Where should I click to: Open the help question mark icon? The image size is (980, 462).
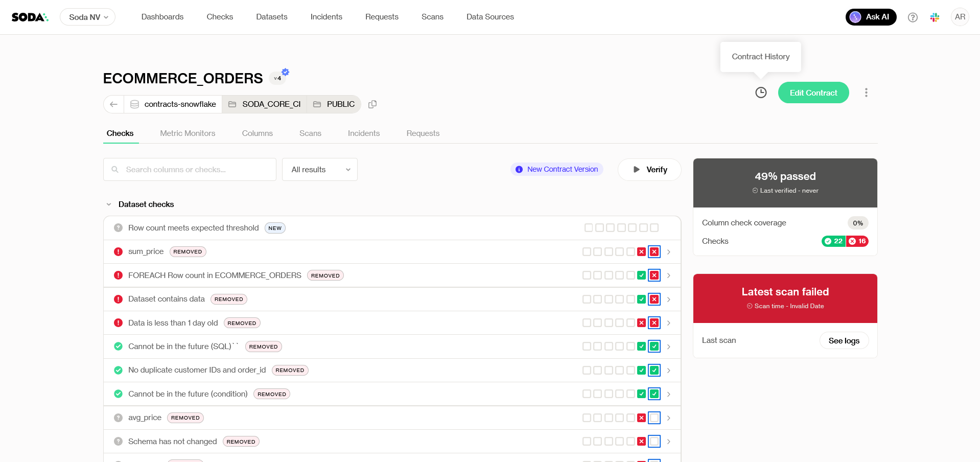pyautogui.click(x=913, y=17)
